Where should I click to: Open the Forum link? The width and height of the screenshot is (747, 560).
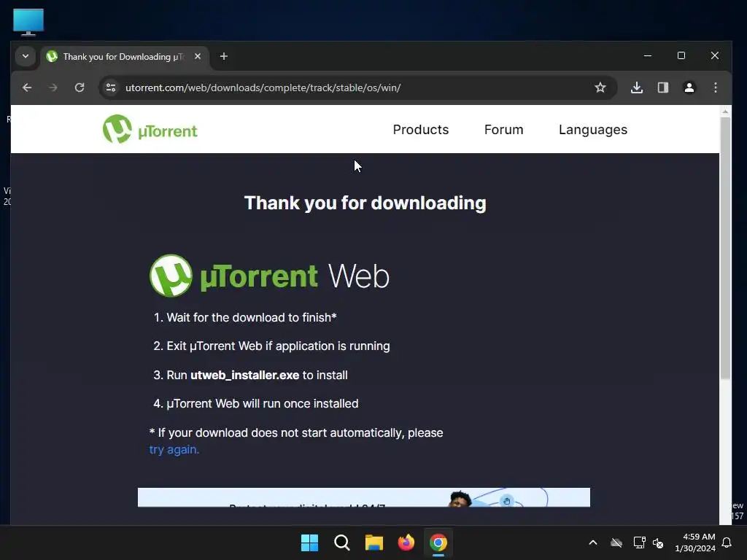point(503,130)
